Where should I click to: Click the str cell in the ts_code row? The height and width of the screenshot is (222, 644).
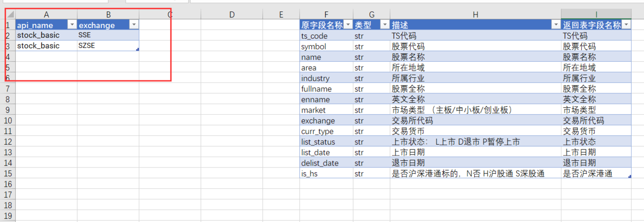372,36
